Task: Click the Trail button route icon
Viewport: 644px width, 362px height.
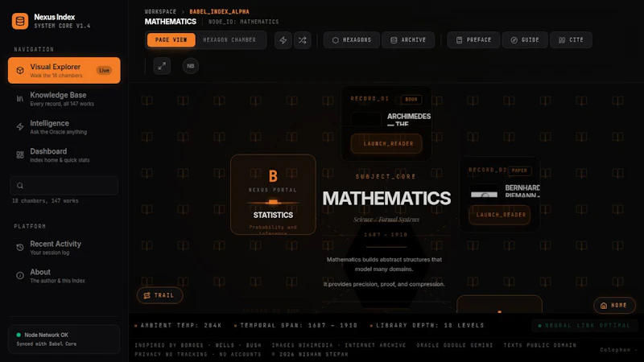Action: (x=147, y=295)
